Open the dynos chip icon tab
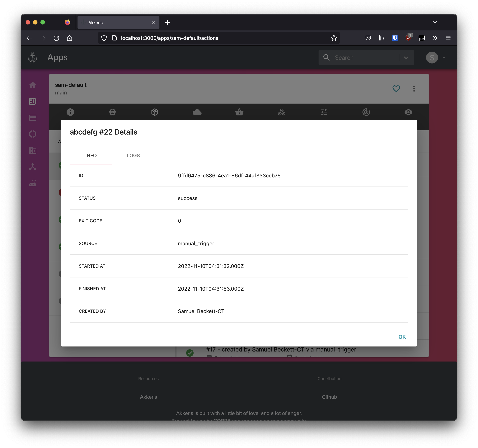This screenshot has width=478, height=448. (x=113, y=112)
